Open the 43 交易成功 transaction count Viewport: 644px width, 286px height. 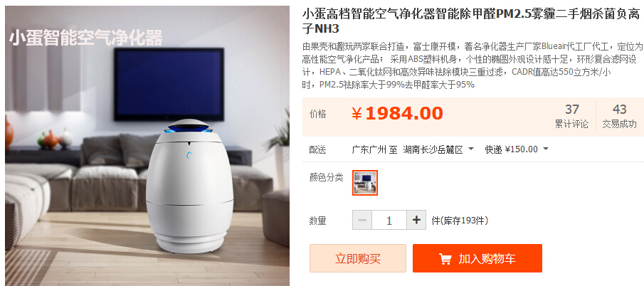(x=619, y=116)
